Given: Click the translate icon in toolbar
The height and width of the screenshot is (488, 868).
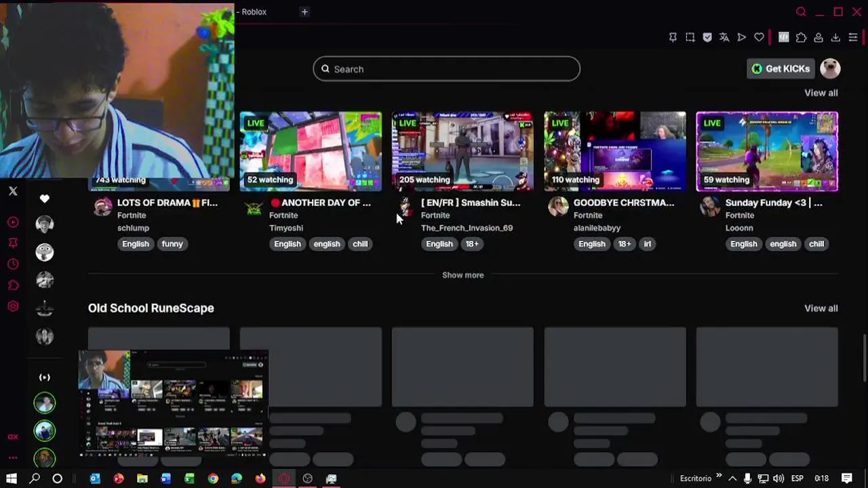Looking at the screenshot, I should 724,38.
